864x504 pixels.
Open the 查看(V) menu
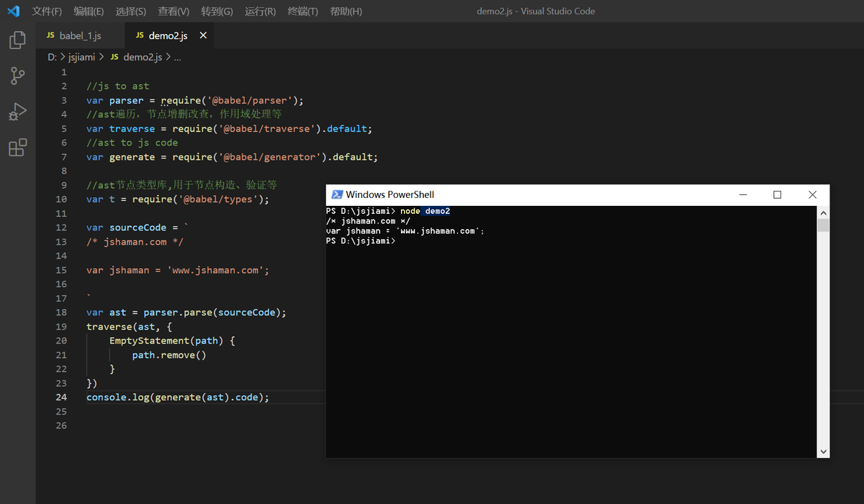(174, 12)
